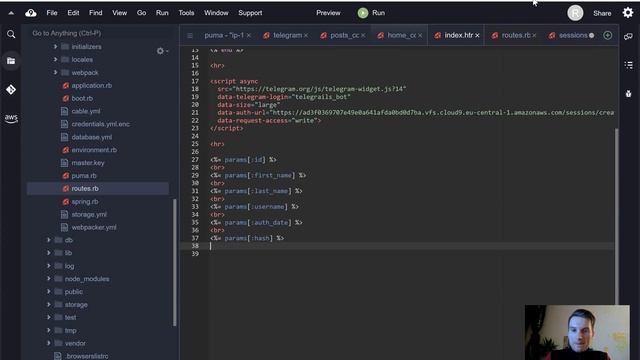The image size is (640, 360).
Task: Close the telegram tab
Action: coord(306,36)
